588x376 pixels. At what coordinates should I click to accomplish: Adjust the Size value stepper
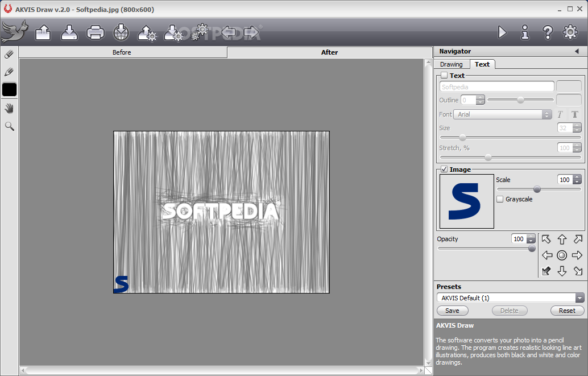tap(577, 128)
